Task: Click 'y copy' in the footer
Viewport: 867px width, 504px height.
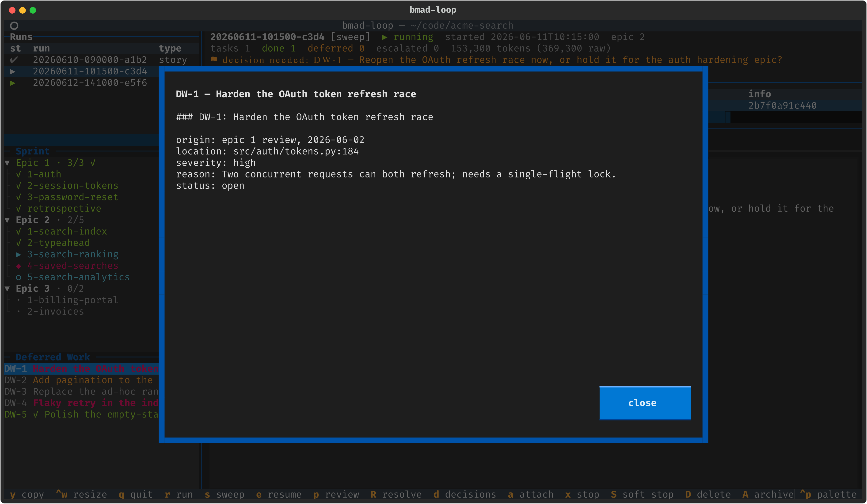Action: coord(27,494)
